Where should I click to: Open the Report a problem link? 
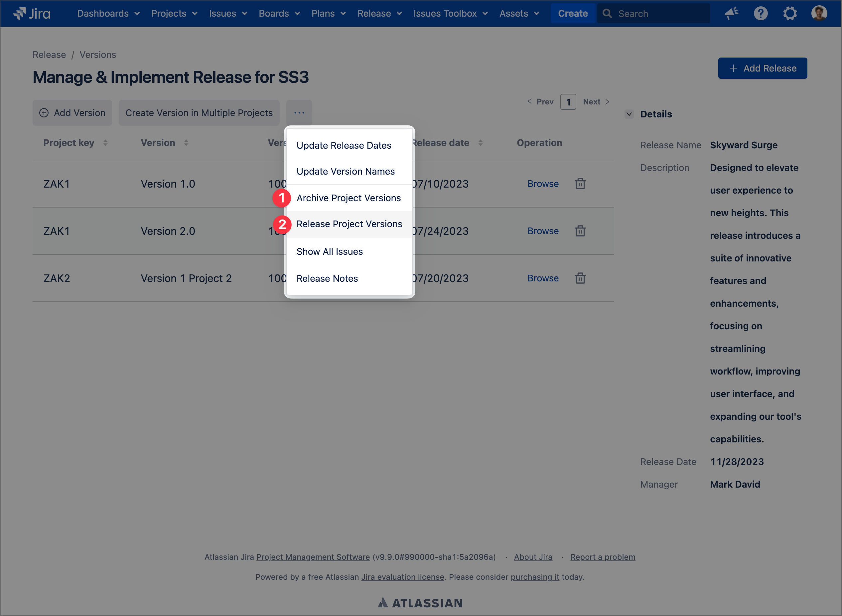[603, 557]
